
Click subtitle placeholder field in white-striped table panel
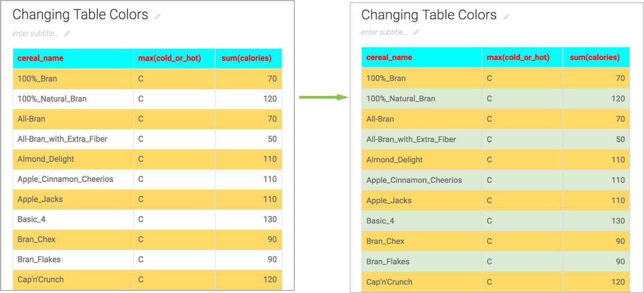[36, 34]
